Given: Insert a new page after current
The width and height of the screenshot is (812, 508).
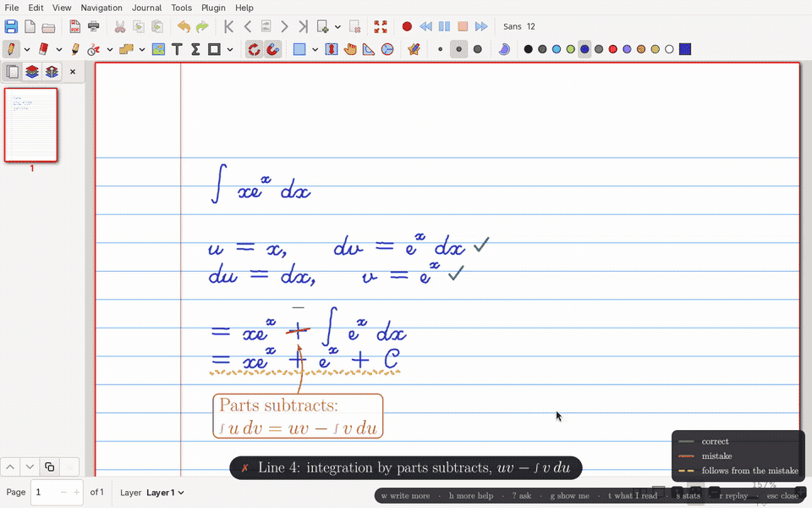Looking at the screenshot, I should pyautogui.click(x=322, y=26).
